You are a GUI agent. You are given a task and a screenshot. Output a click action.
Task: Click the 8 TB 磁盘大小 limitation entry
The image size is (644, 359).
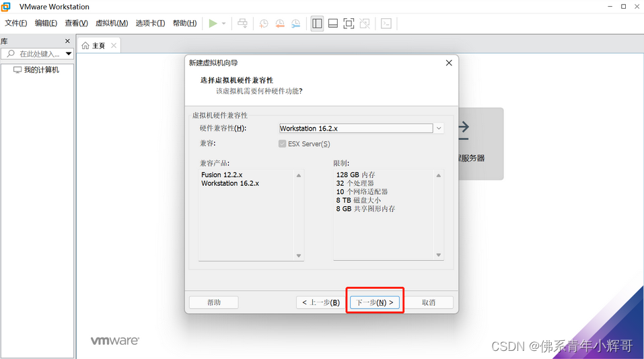pos(359,200)
